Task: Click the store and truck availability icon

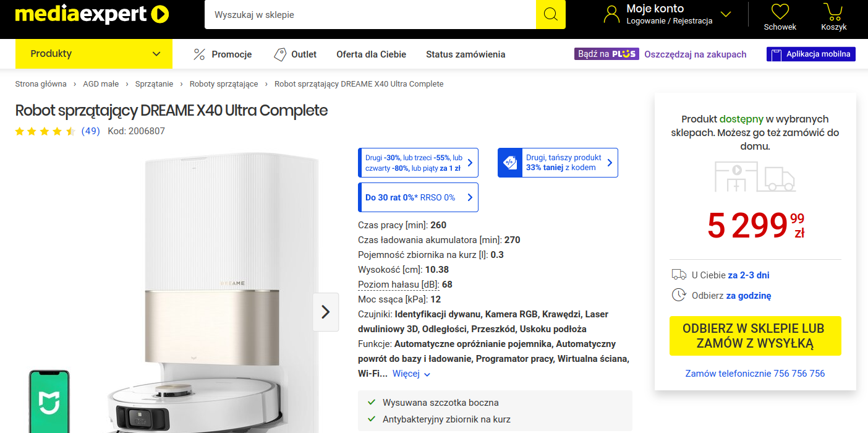Action: [755, 177]
